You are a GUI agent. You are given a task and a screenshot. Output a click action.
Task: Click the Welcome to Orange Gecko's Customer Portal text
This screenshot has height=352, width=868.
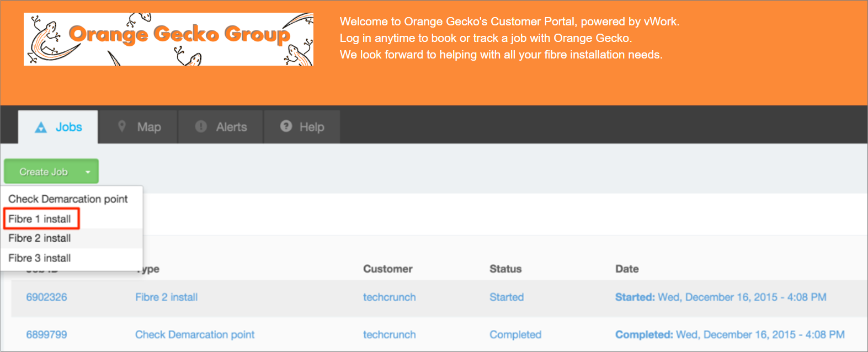point(509,22)
